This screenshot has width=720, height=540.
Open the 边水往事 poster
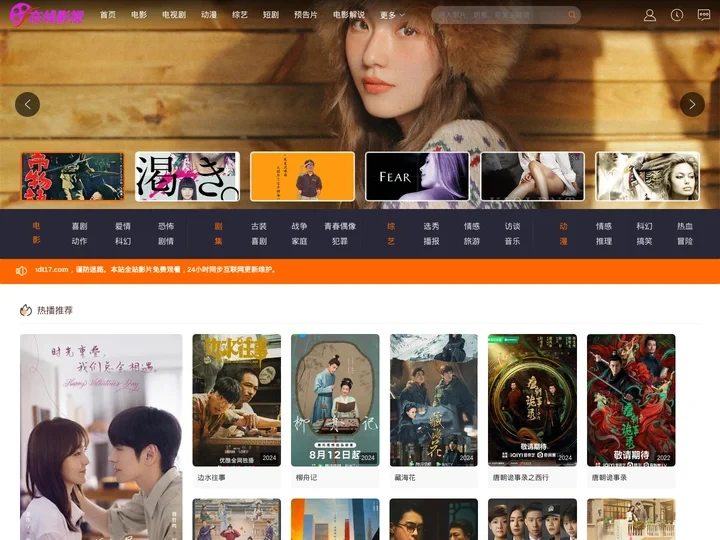click(x=236, y=400)
